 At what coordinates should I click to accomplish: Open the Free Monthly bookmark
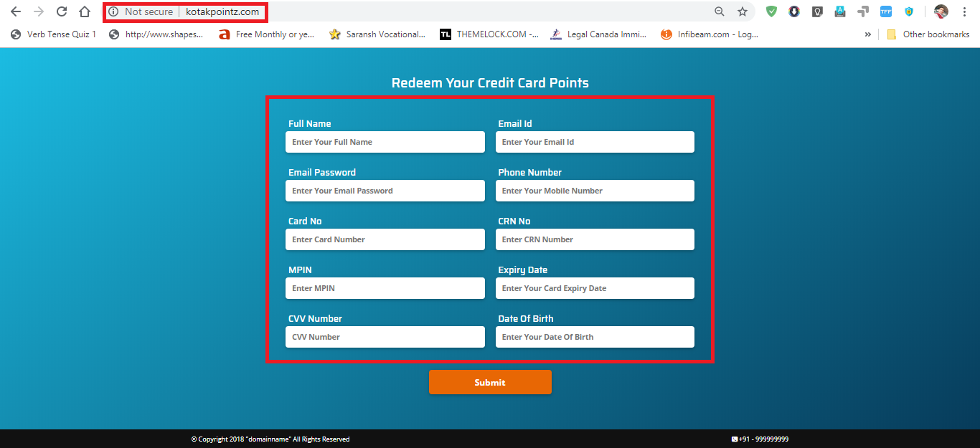click(x=267, y=34)
